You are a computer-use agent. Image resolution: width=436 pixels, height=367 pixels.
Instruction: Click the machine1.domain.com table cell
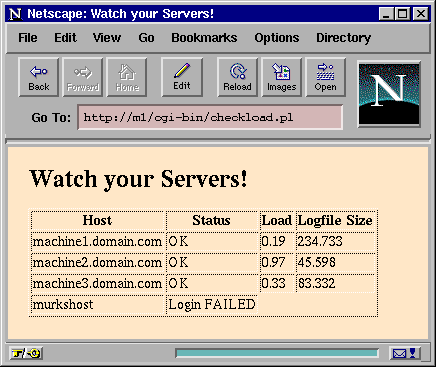[x=98, y=241]
